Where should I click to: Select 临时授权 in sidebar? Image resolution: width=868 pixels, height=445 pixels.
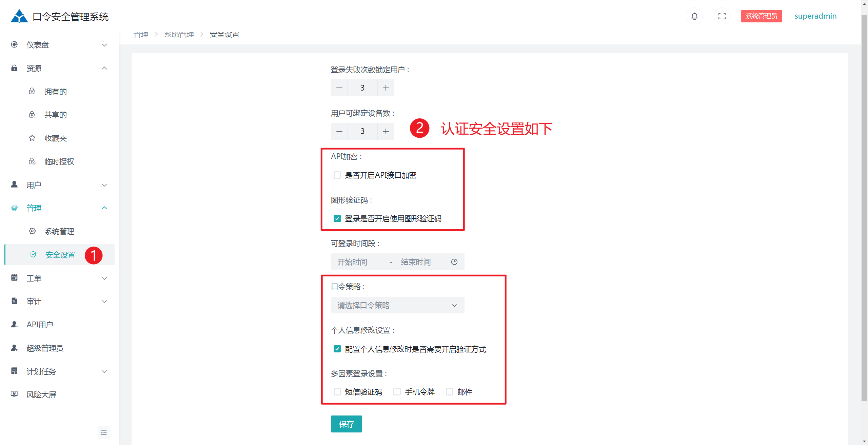click(59, 161)
